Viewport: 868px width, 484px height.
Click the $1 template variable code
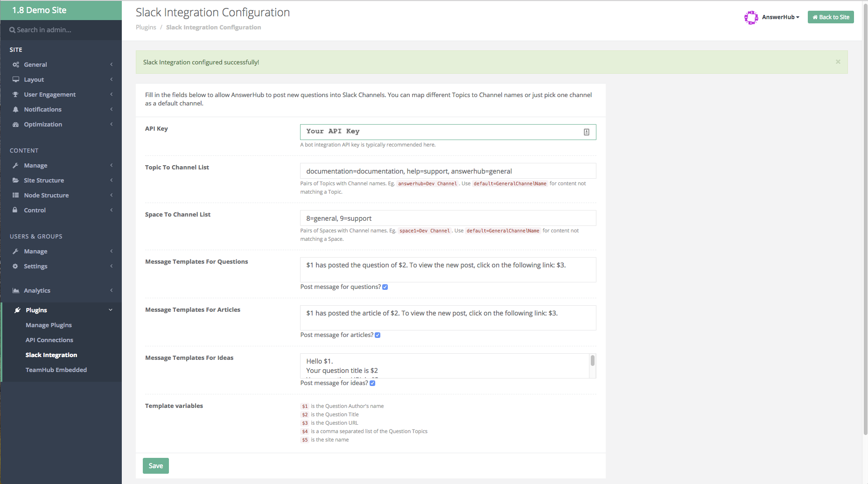[305, 406]
